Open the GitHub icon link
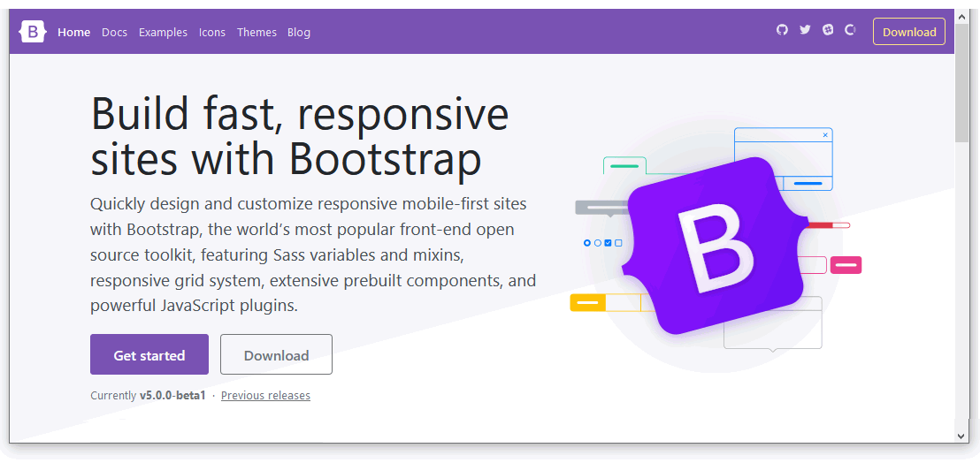Screen dimensions: 980x463 pyautogui.click(x=782, y=30)
